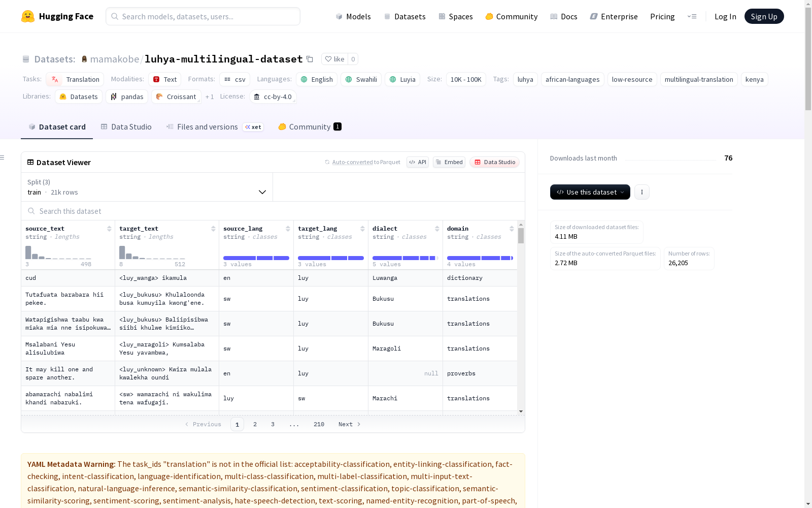Click the 10K - 100K size tag
812x508 pixels.
click(x=466, y=79)
